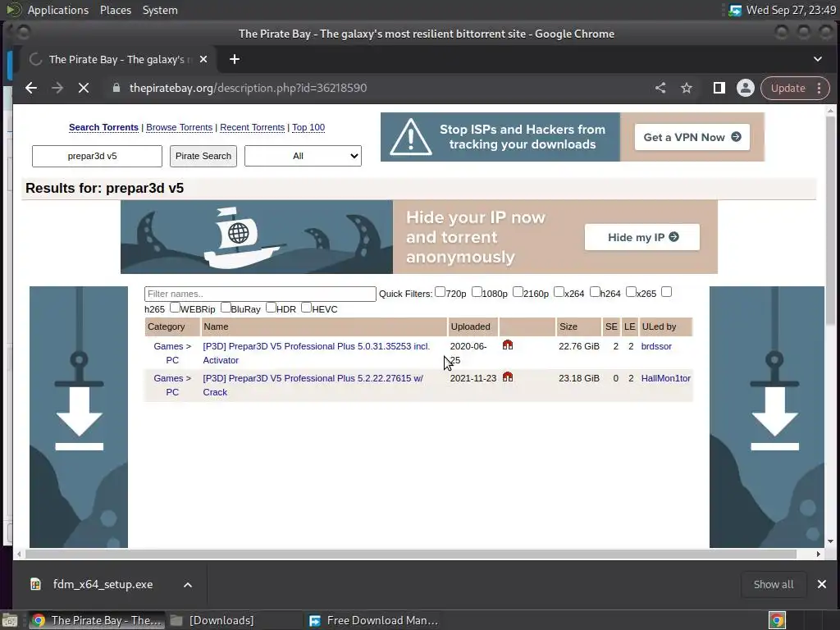Screen dimensions: 840x630
Task: Click the show desktop icon in taskbar
Action: [x=10, y=620]
